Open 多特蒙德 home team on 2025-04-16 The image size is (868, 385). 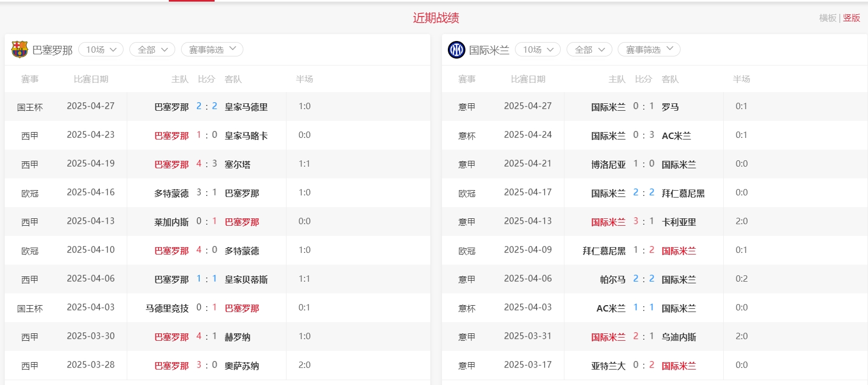171,193
